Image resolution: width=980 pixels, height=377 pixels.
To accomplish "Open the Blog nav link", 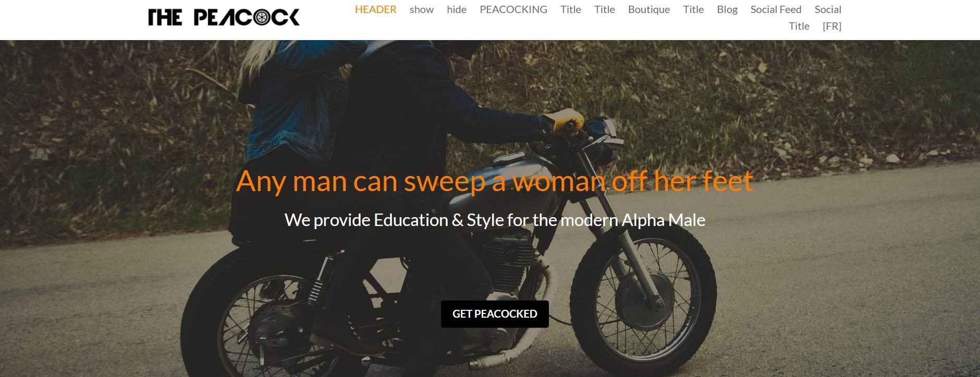I will (x=727, y=9).
